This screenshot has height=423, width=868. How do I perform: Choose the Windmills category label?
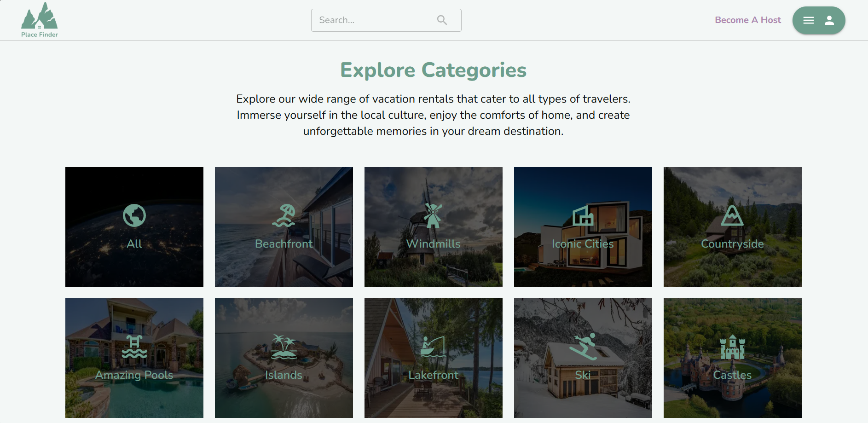coord(434,244)
